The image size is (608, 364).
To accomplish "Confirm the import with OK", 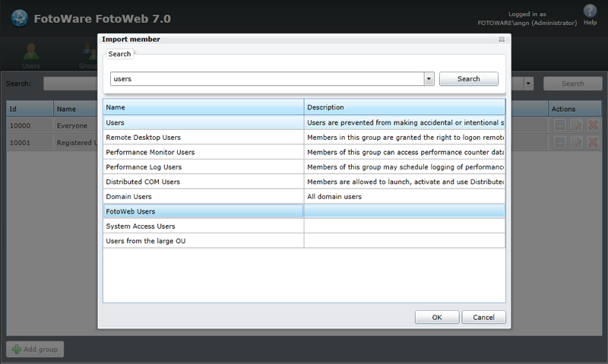I will [x=437, y=317].
